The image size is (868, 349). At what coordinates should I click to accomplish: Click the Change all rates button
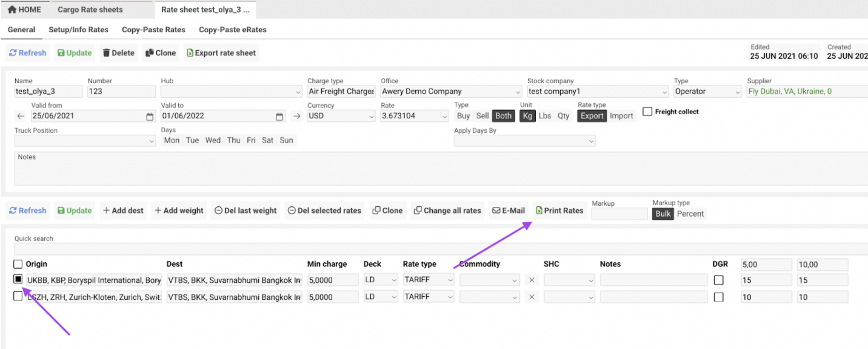tap(447, 211)
